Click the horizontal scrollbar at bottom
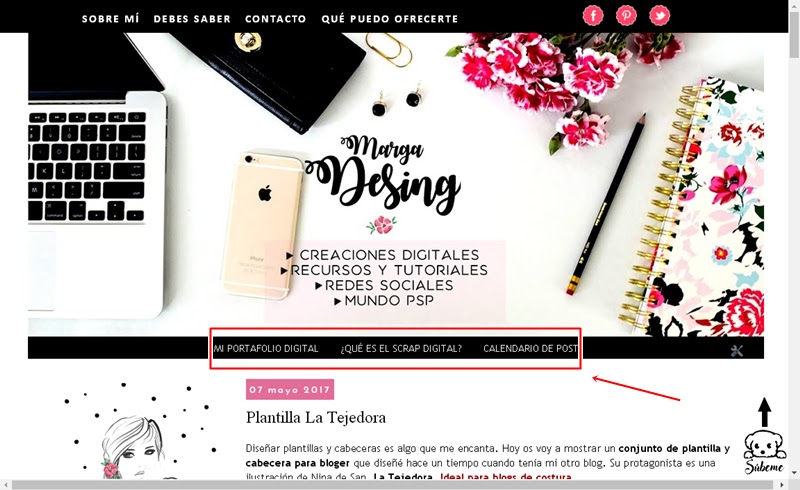This screenshot has height=490, width=800. (398, 484)
